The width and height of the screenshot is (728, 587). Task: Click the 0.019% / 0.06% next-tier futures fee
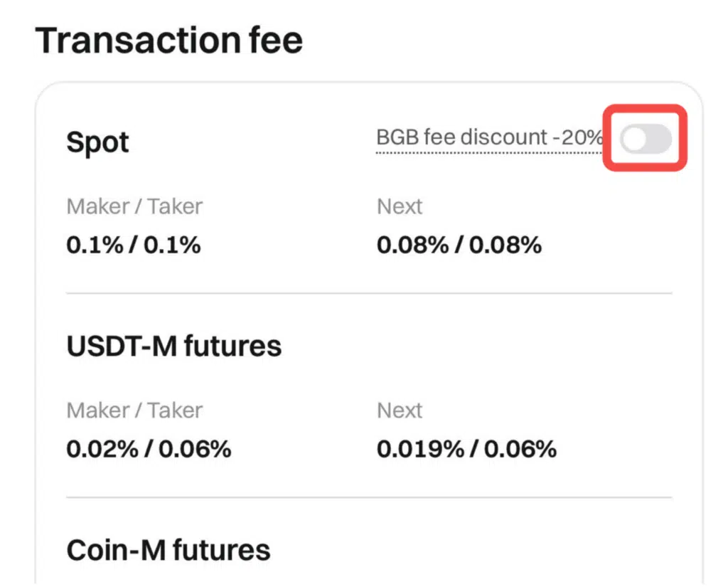[x=466, y=450]
